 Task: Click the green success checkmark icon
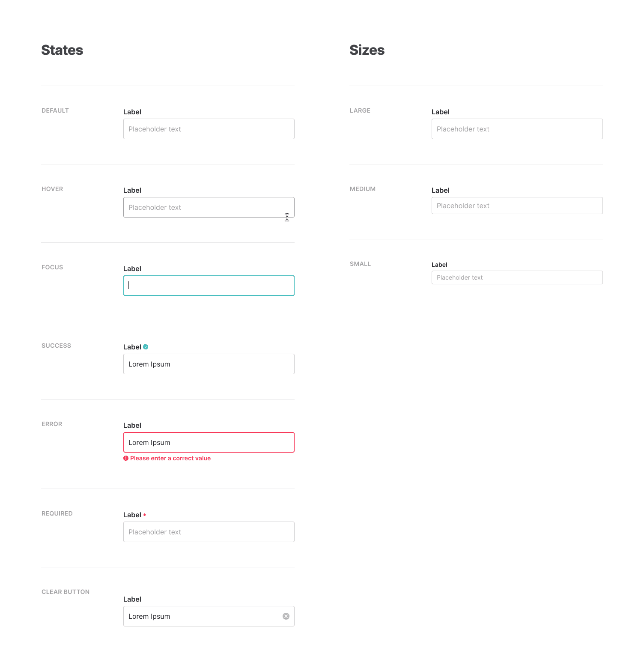coord(146,347)
